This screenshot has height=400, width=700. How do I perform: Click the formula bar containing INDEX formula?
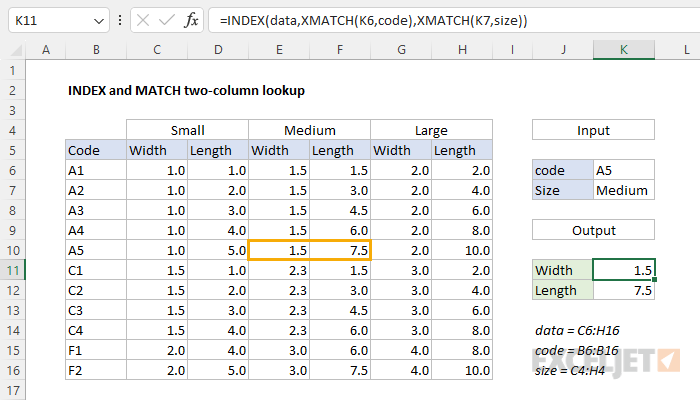coord(454,21)
